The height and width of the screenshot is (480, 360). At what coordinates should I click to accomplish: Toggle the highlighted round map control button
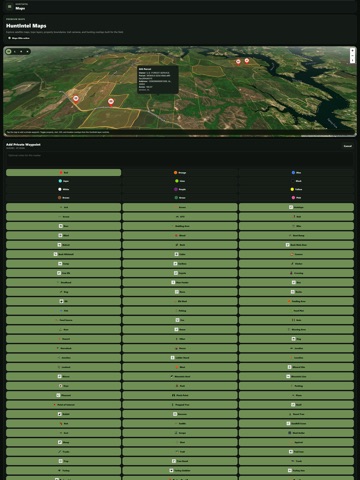[9, 51]
